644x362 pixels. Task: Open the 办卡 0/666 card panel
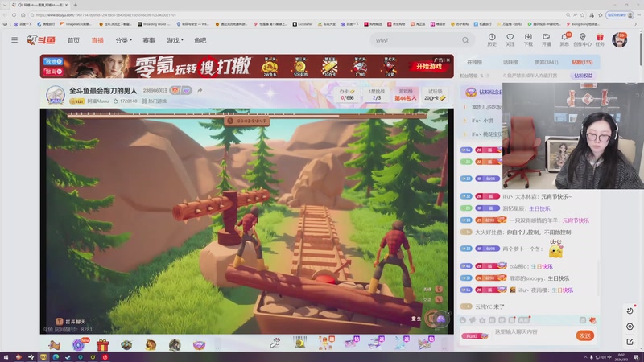click(x=347, y=94)
